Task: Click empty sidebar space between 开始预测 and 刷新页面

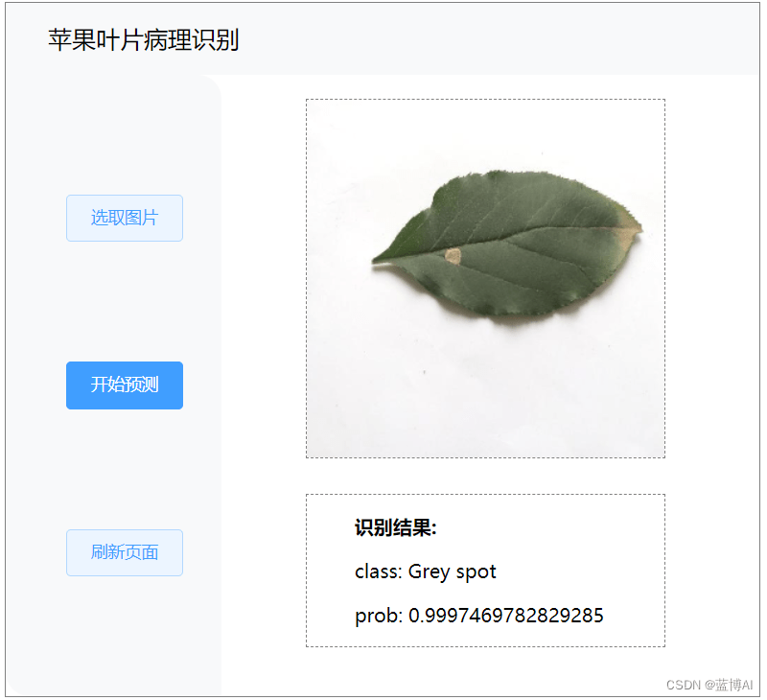Action: [x=125, y=470]
